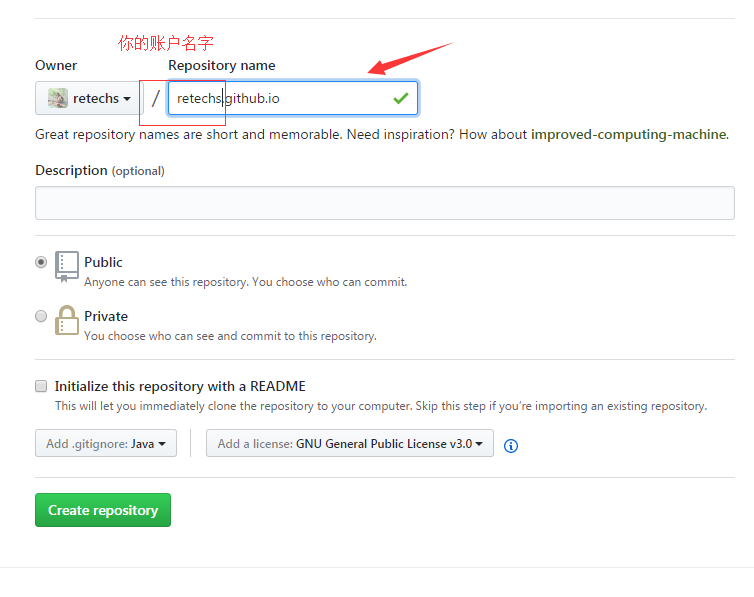Screen dimensions: 754x597
Task: Select the Public radio button
Action: (x=41, y=262)
